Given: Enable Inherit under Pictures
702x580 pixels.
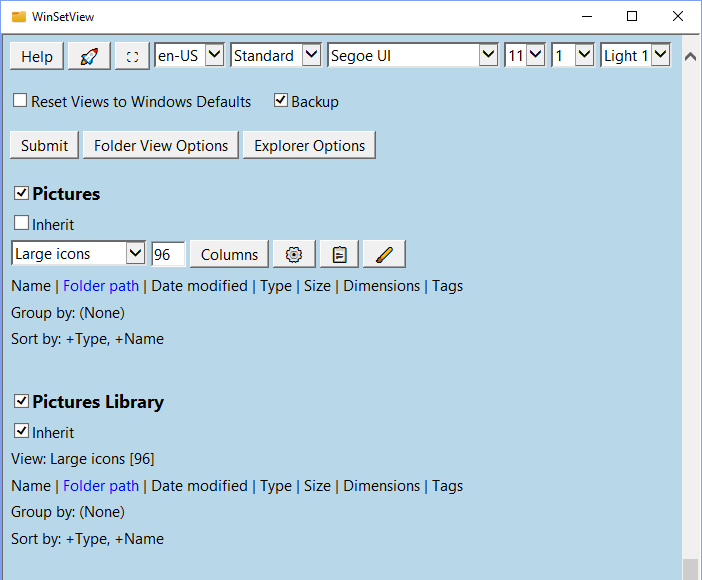Looking at the screenshot, I should [21, 223].
